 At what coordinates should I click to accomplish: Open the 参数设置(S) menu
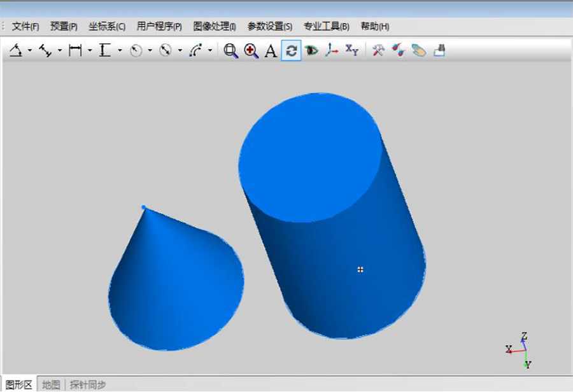tap(270, 26)
